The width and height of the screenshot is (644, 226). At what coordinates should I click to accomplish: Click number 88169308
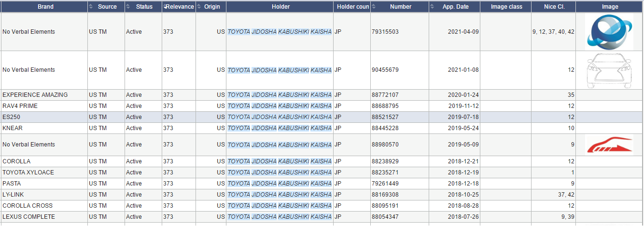[385, 195]
